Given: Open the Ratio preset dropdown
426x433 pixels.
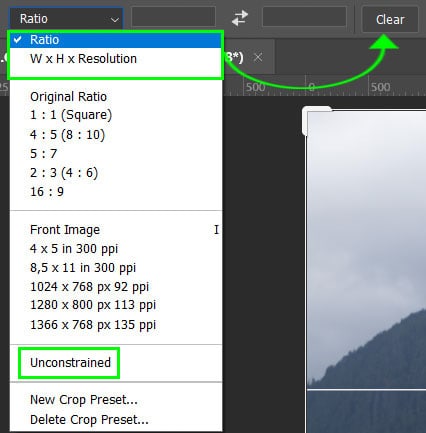Looking at the screenshot, I should pos(67,18).
